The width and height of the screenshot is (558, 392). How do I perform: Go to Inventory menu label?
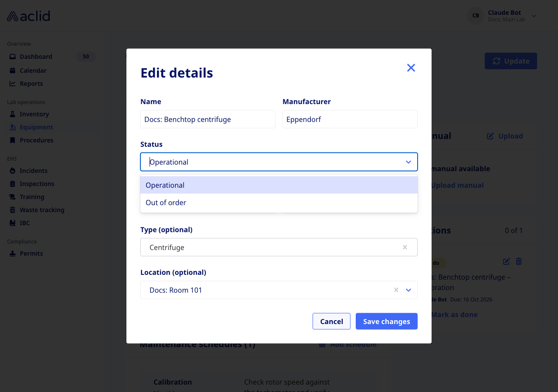(x=34, y=114)
